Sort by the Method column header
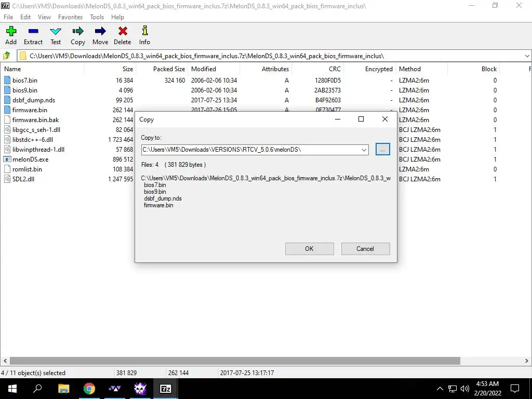 (x=421, y=69)
